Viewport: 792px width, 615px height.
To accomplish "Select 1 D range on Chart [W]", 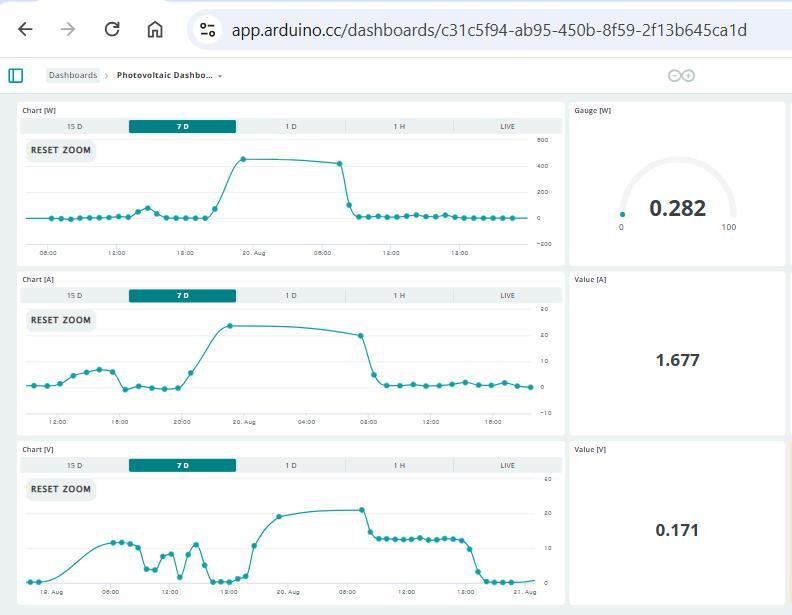I will click(x=290, y=127).
